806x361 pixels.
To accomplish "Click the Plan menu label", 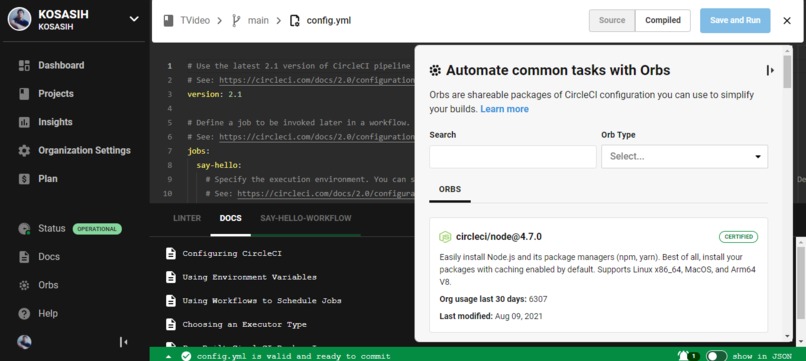I will (48, 179).
